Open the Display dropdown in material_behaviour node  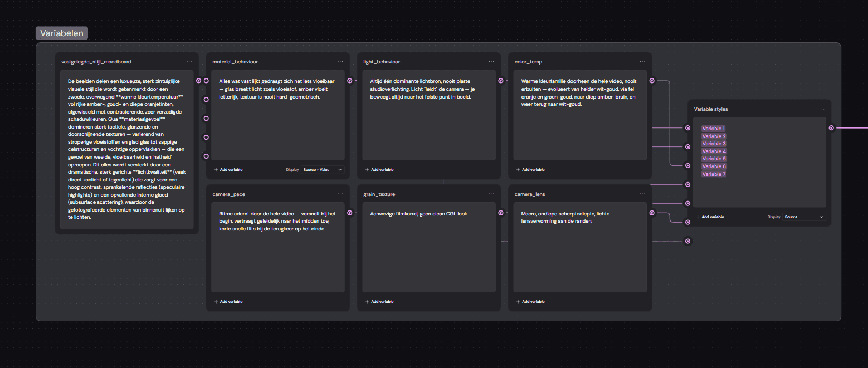(x=323, y=170)
